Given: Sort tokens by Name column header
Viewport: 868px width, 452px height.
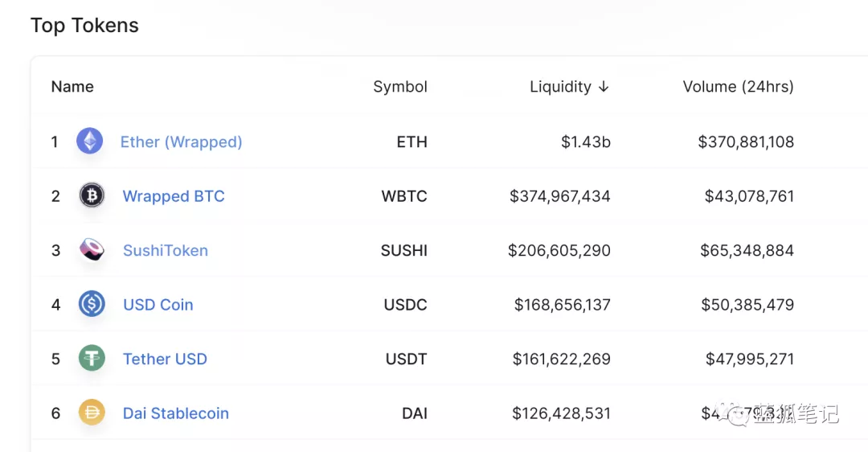Looking at the screenshot, I should tap(72, 87).
